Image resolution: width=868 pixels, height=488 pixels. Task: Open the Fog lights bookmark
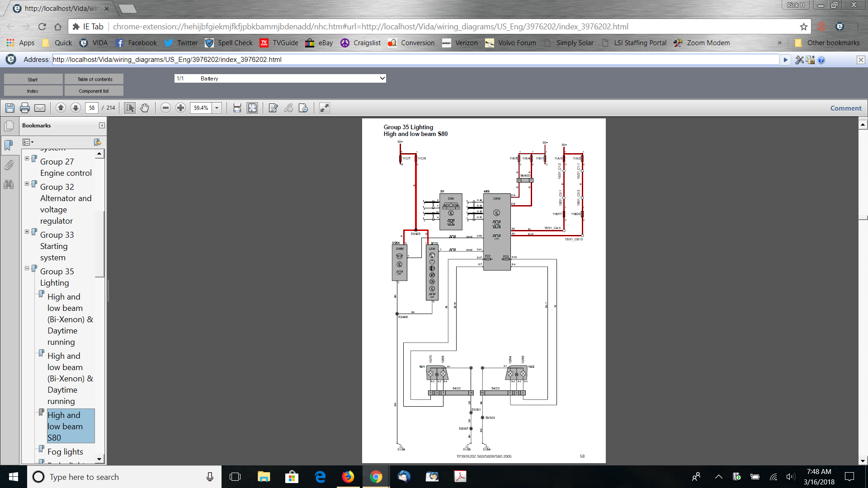pos(65,451)
